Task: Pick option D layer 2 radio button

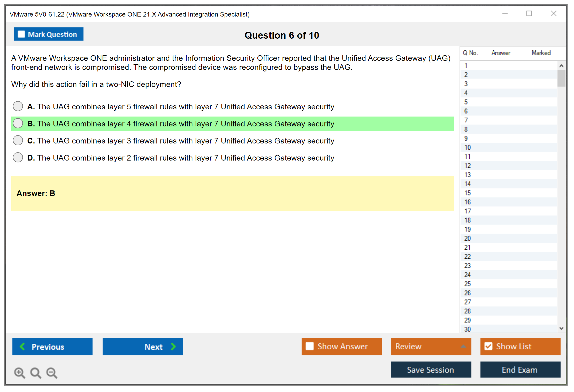Action: [x=18, y=157]
